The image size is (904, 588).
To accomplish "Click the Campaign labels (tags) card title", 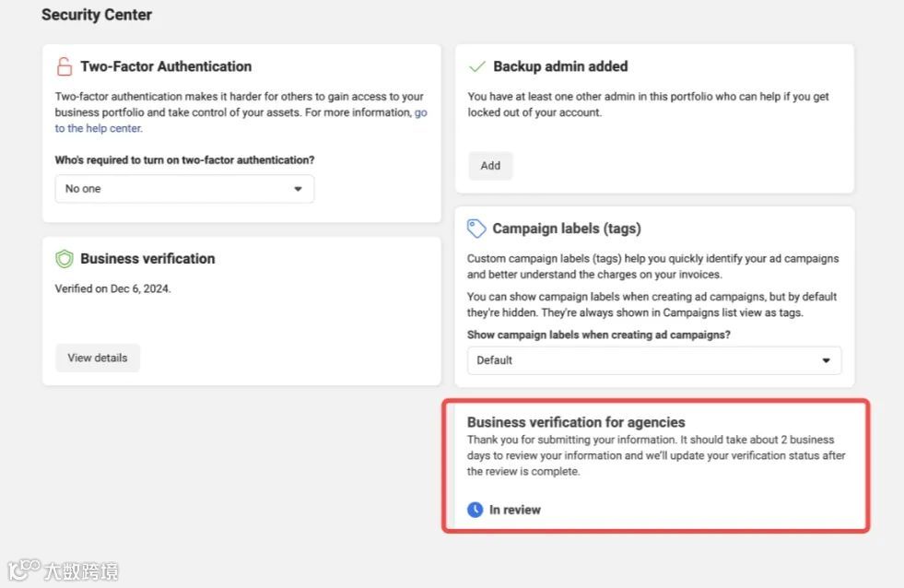I will coord(567,229).
